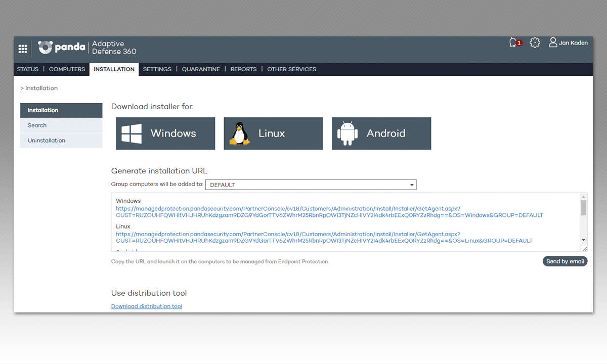607x364 pixels.
Task: Download the Android installer
Action: pos(381,133)
